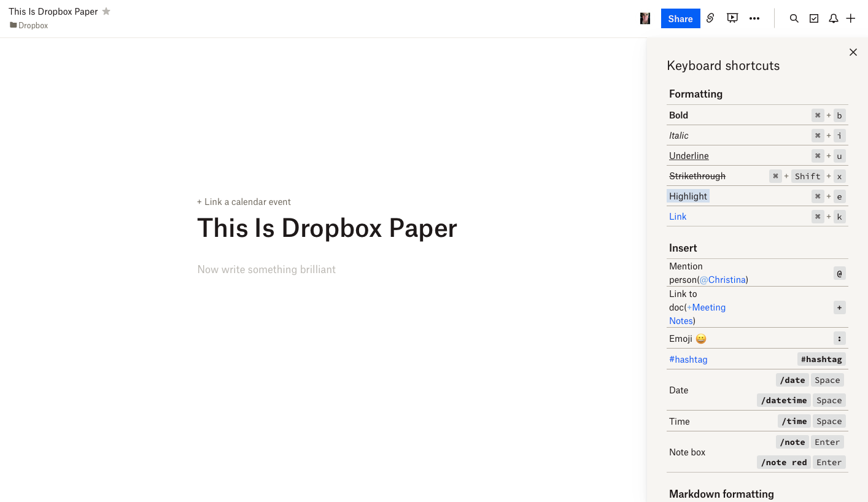
Task: Create a new doc with the plus icon
Action: coord(851,18)
